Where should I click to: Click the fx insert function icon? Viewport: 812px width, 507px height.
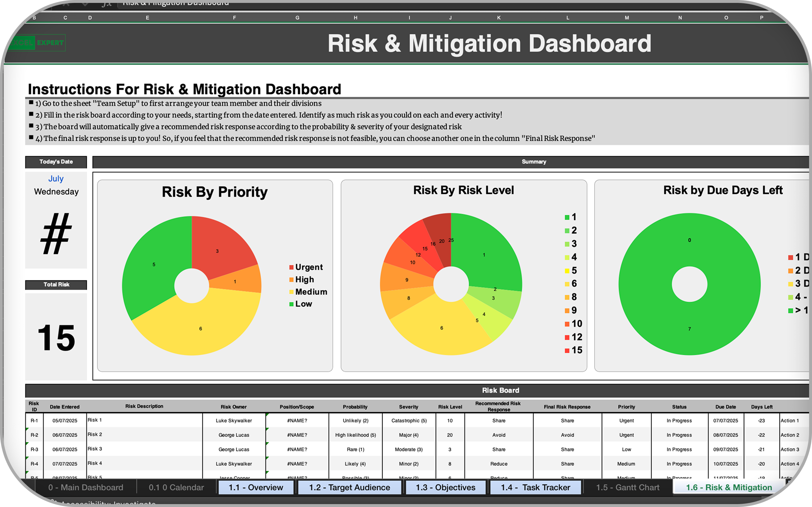coord(106,4)
